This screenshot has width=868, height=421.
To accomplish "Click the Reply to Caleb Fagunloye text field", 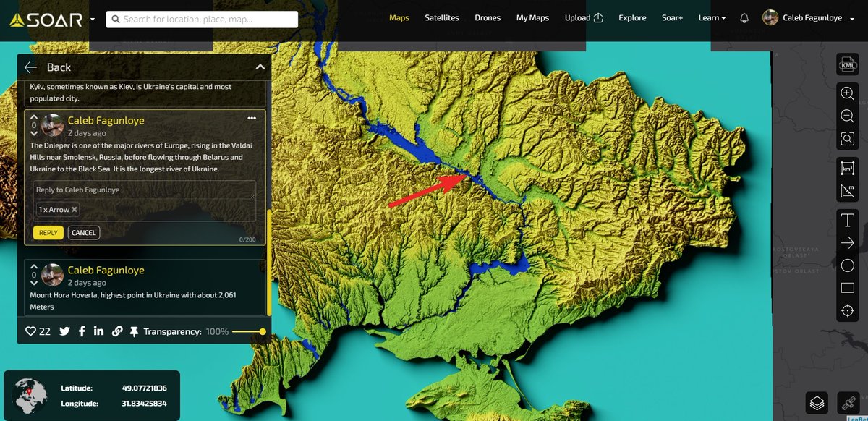I will pyautogui.click(x=145, y=190).
